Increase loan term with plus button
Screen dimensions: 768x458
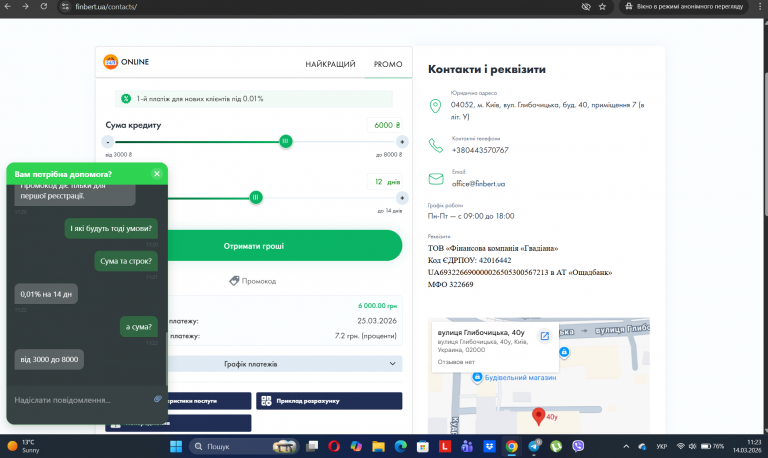[402, 198]
